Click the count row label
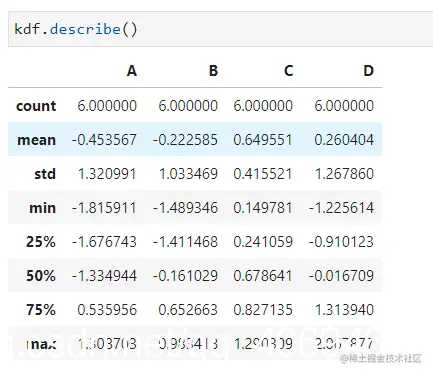The height and width of the screenshot is (375, 433). (x=36, y=106)
